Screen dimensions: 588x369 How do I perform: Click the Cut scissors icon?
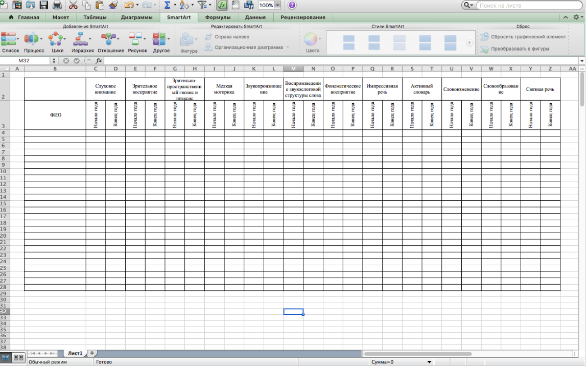point(73,6)
